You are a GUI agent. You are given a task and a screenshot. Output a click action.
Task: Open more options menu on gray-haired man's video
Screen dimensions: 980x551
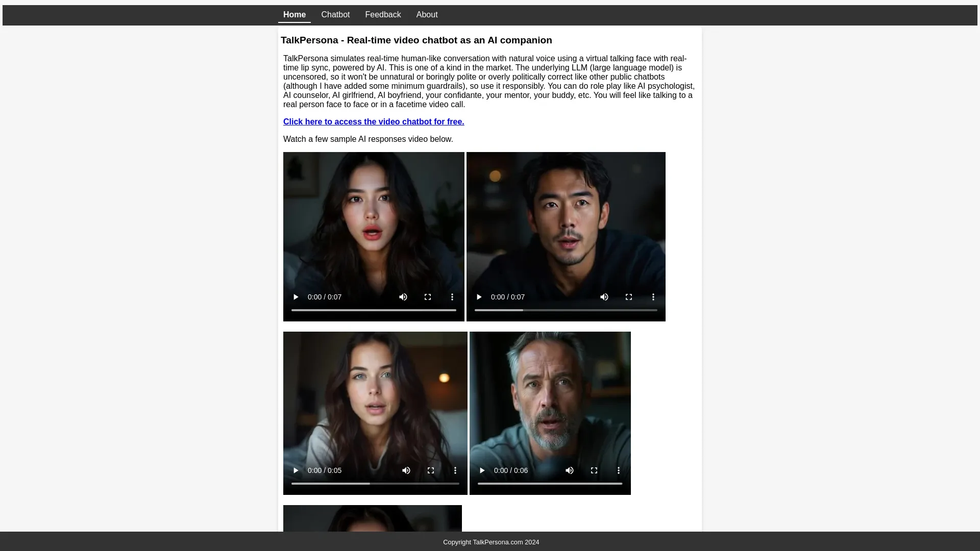pos(618,470)
